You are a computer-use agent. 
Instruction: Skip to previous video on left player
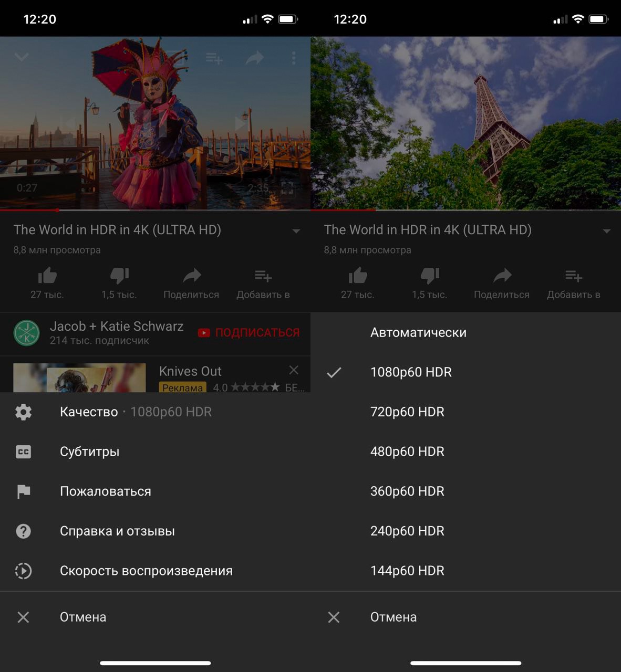(67, 124)
